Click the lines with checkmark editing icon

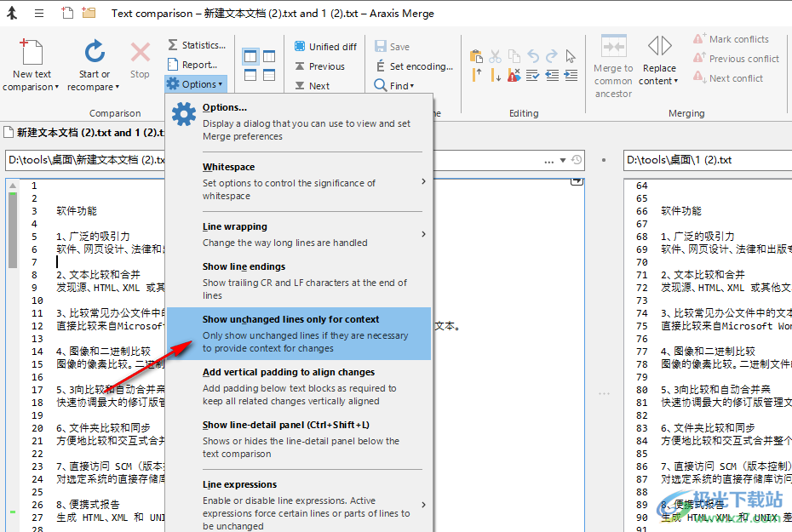tap(533, 76)
